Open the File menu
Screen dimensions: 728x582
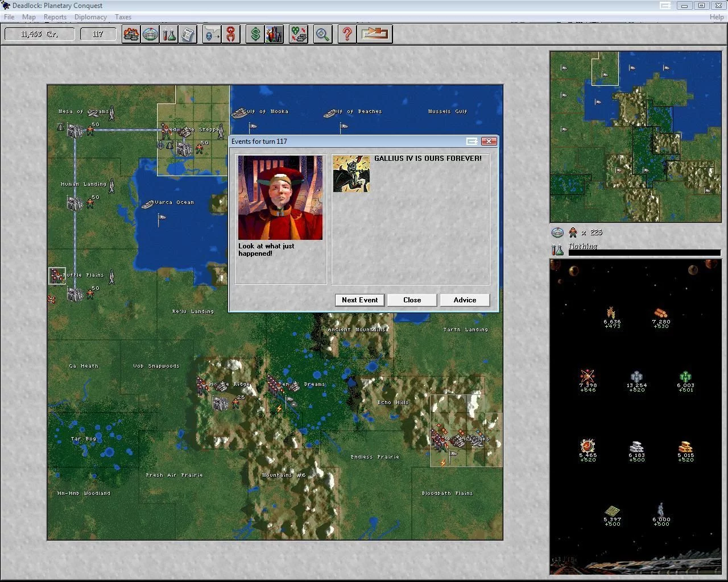pyautogui.click(x=9, y=17)
